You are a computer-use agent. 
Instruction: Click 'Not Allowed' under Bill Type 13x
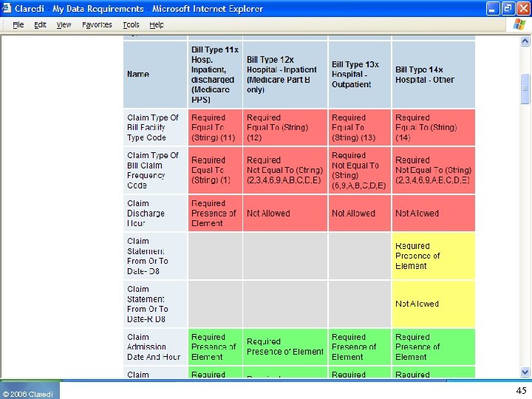pyautogui.click(x=360, y=213)
